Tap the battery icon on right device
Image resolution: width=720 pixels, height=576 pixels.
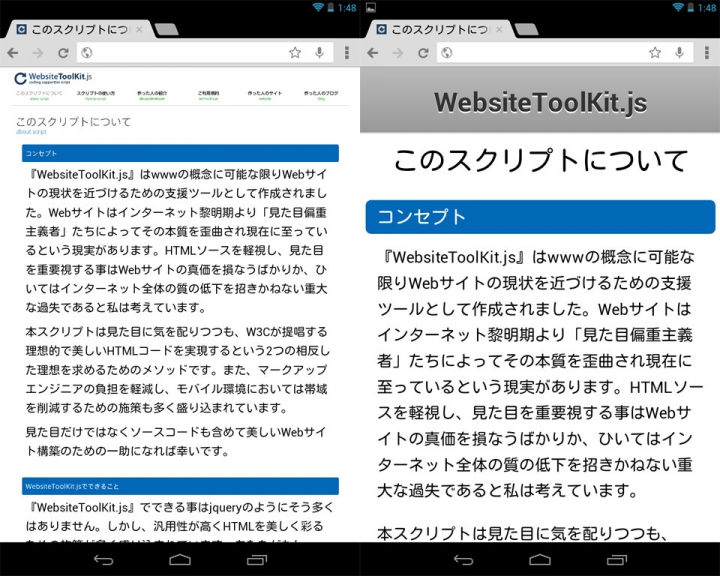691,7
